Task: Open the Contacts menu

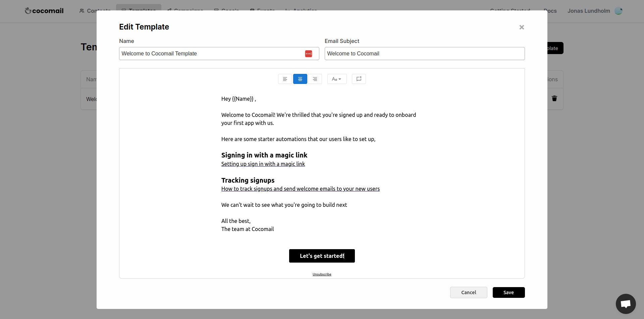Action: (95, 11)
